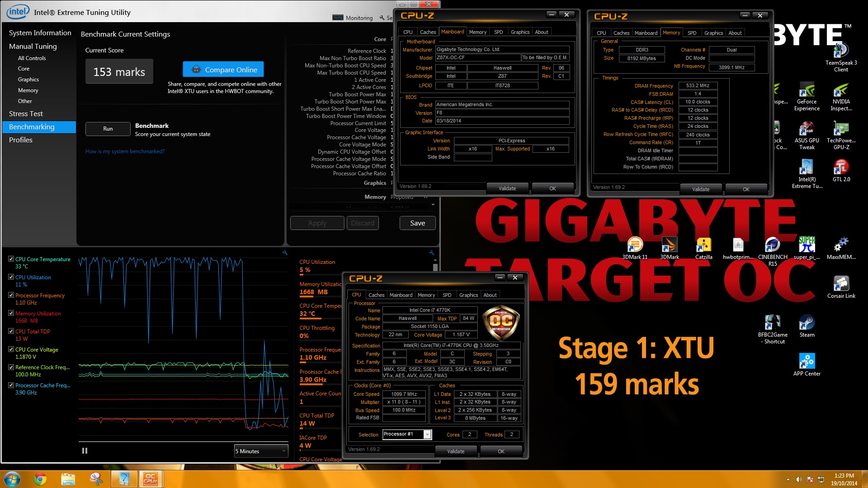Viewport: 868px width, 488px height.
Task: Open the GeForce Experience desktop icon
Action: point(807,97)
